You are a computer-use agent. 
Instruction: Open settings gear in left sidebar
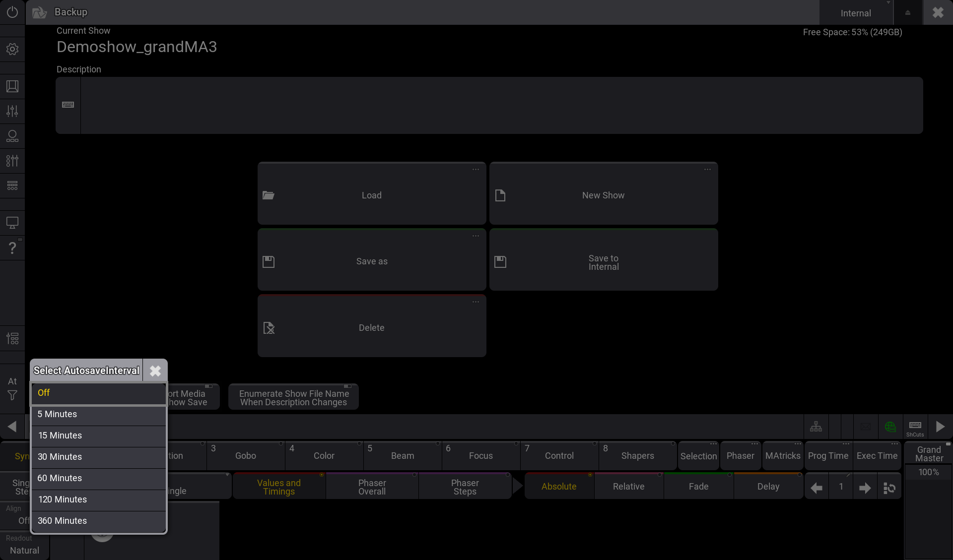pos(12,49)
